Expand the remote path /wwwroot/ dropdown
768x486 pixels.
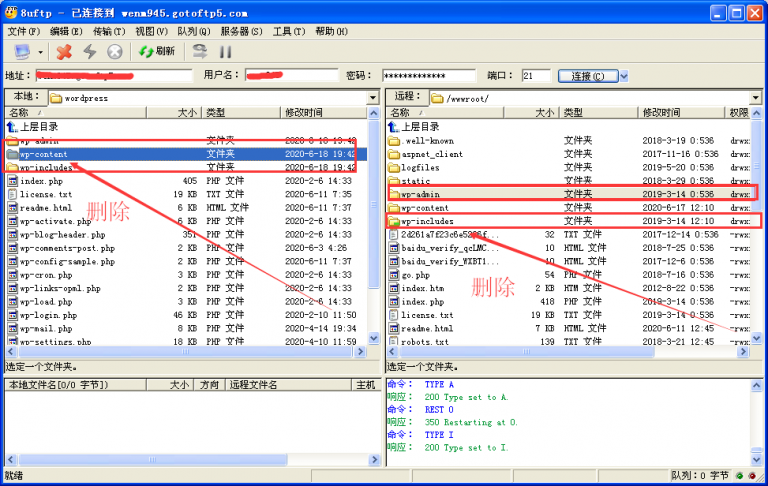[756, 97]
